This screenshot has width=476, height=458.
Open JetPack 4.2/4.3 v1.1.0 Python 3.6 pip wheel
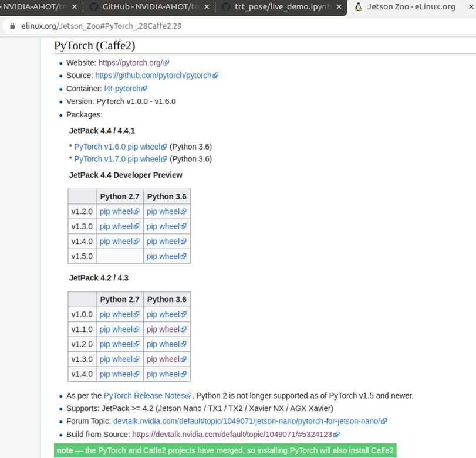pyautogui.click(x=163, y=329)
